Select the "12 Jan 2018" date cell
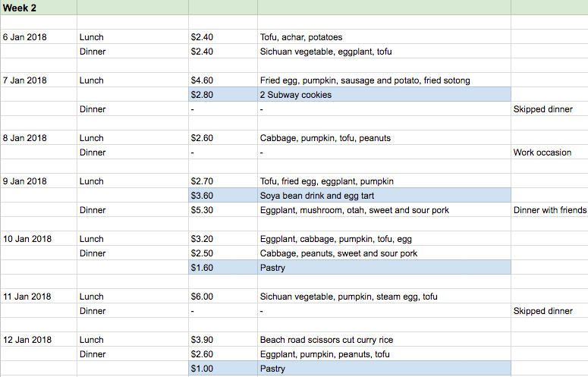 pyautogui.click(x=38, y=340)
